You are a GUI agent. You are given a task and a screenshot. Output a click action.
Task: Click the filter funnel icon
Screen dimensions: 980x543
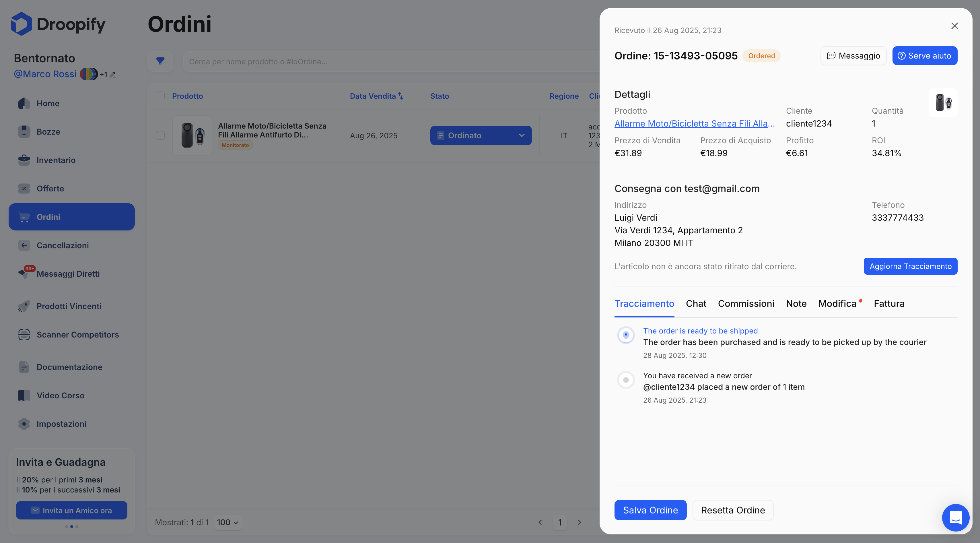tap(161, 61)
